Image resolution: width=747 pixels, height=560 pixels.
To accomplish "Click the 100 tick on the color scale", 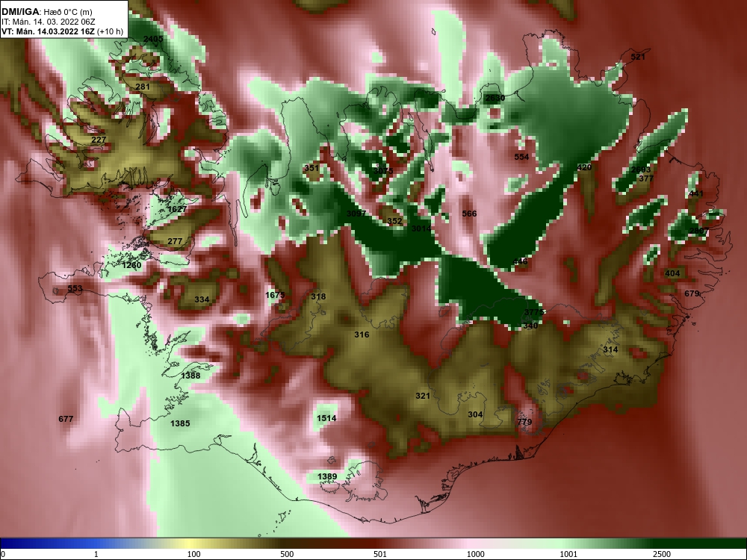I will pos(193,554).
